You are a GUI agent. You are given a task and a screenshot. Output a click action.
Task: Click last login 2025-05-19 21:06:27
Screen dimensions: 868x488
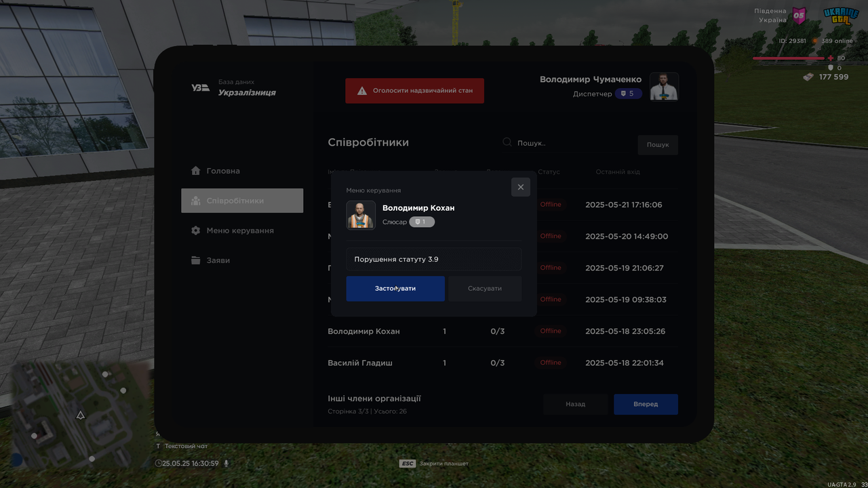625,268
